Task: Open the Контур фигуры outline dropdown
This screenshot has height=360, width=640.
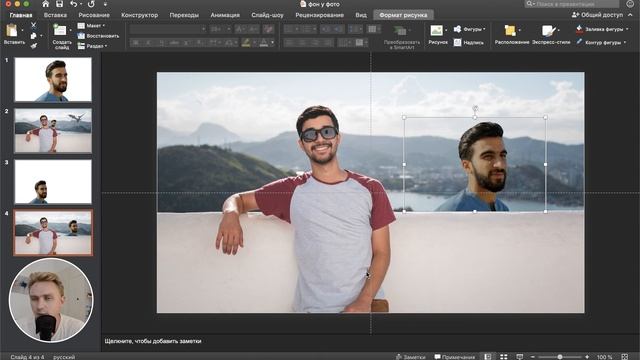Action: point(601,42)
